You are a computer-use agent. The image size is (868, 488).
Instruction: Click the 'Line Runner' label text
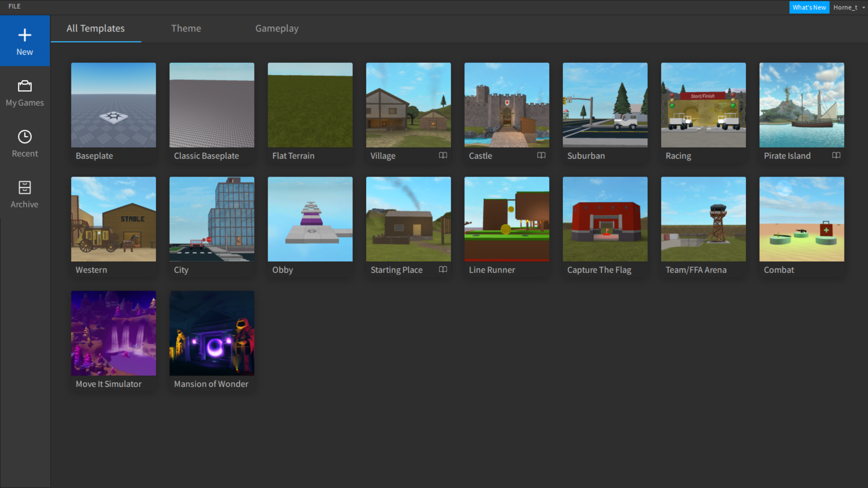[x=492, y=270]
